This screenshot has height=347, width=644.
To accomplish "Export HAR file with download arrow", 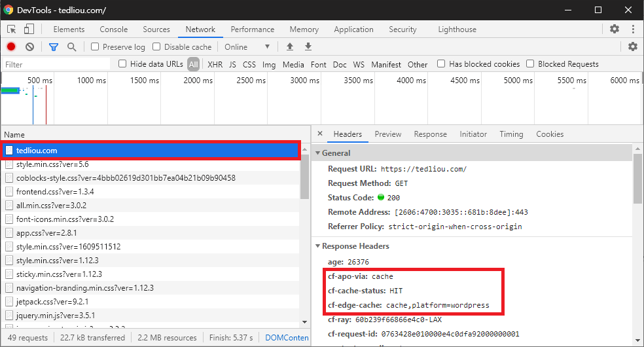I will click(308, 46).
